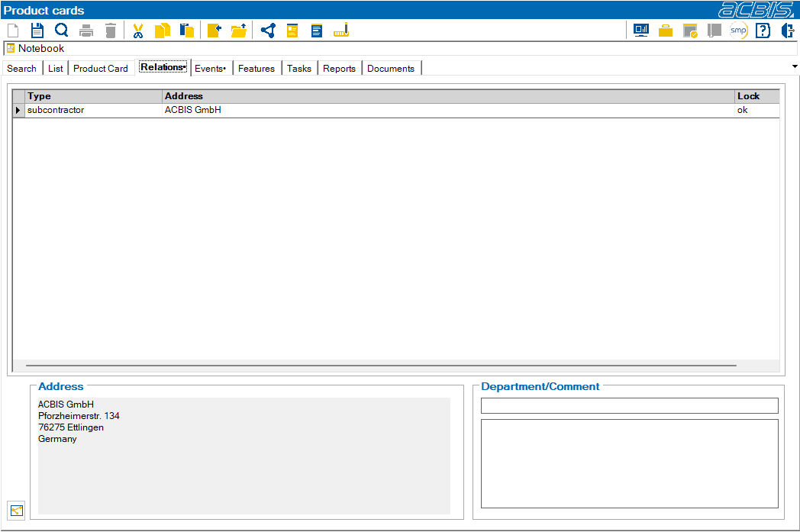Click the ACBIS logo in title bar
Screen dimensions: 800x532
tap(756, 10)
